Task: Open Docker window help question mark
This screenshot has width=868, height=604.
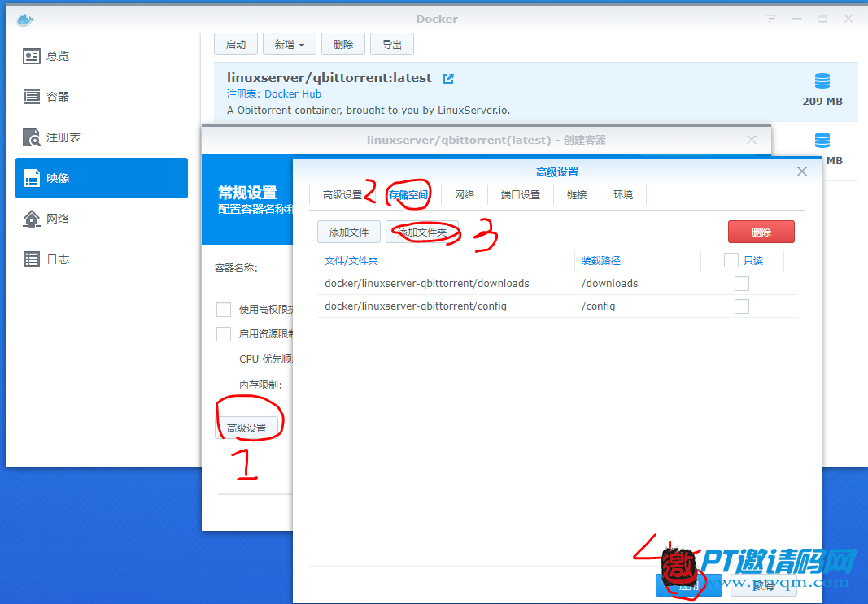Action: tap(770, 19)
